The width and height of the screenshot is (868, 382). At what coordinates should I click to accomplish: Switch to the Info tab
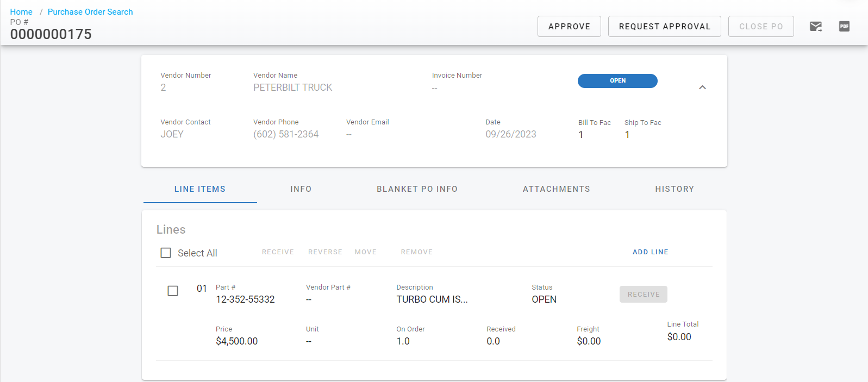coord(301,189)
